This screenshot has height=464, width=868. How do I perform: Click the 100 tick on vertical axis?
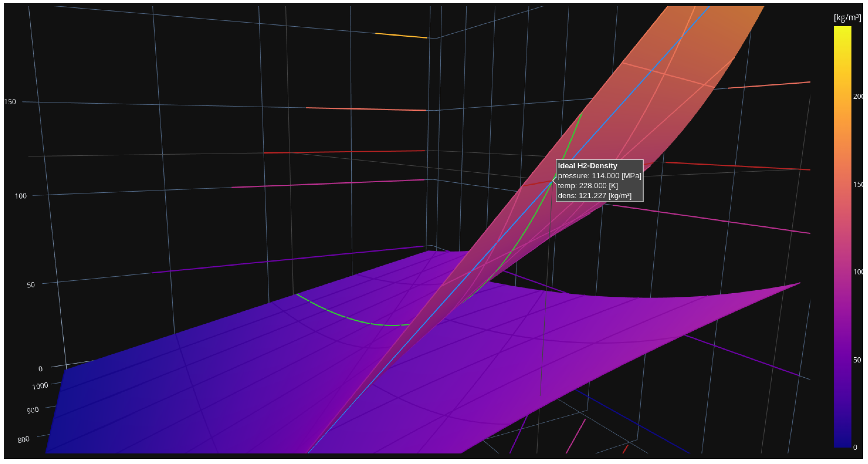point(20,196)
